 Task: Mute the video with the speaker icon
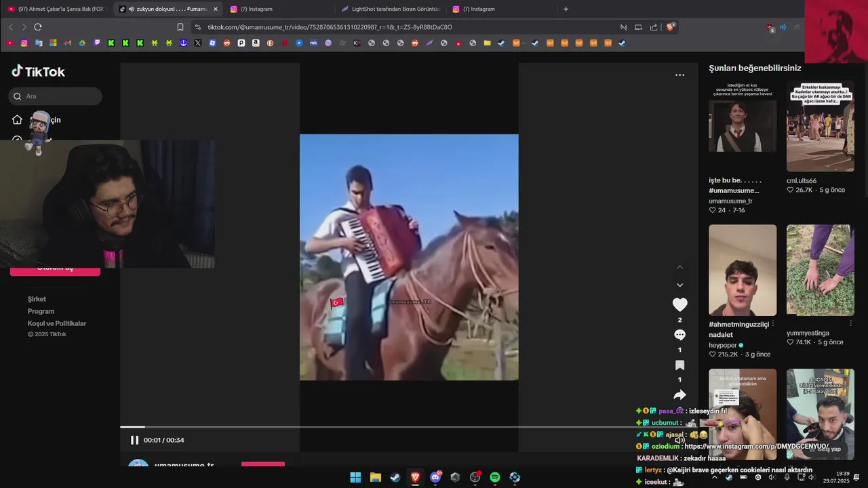coord(679,440)
